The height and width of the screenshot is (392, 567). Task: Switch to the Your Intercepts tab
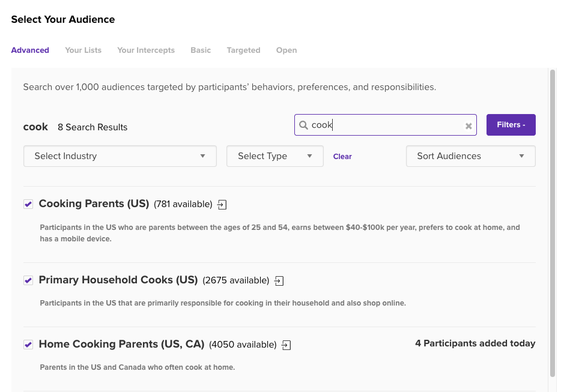pyautogui.click(x=146, y=50)
